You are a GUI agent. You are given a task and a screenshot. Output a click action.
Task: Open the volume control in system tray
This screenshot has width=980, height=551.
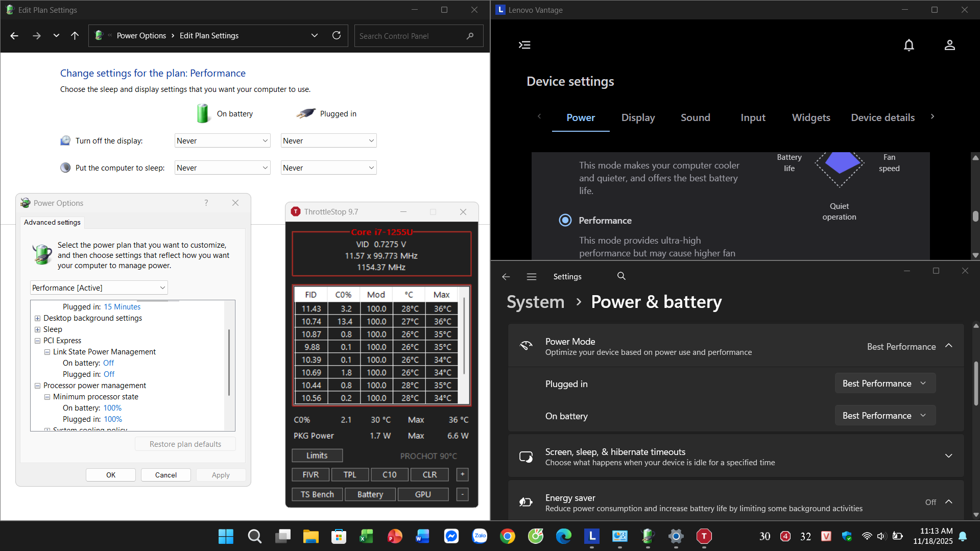click(881, 536)
